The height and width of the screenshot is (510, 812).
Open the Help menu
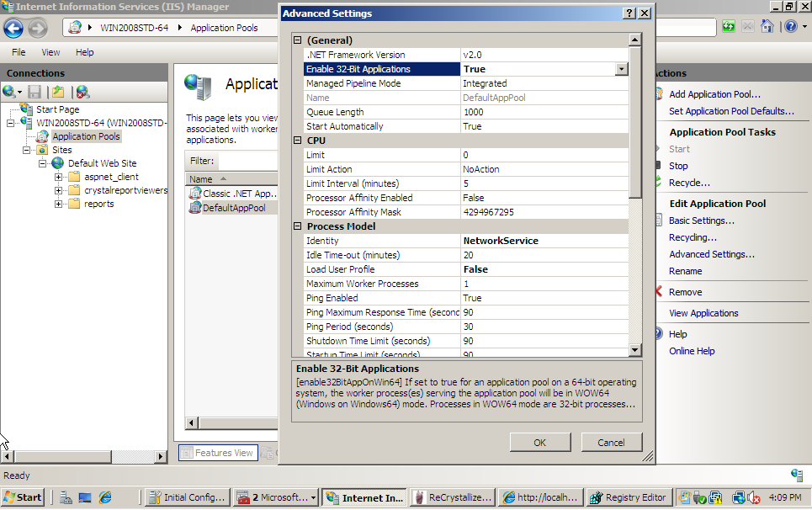(x=84, y=52)
